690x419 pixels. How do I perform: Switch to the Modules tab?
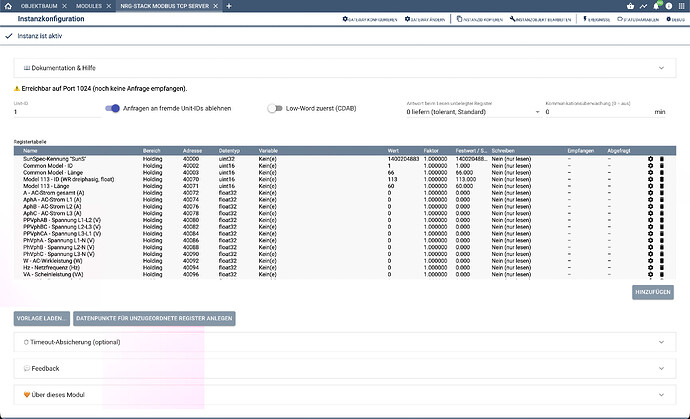[89, 6]
